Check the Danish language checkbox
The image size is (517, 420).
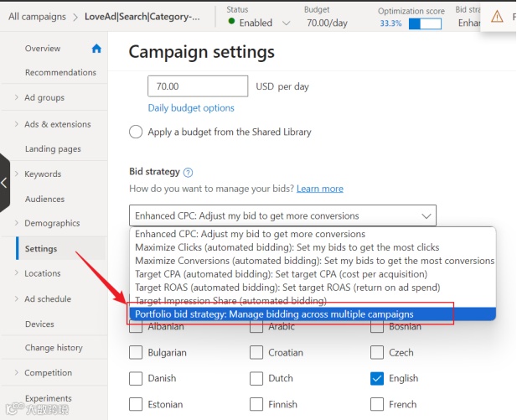(136, 378)
